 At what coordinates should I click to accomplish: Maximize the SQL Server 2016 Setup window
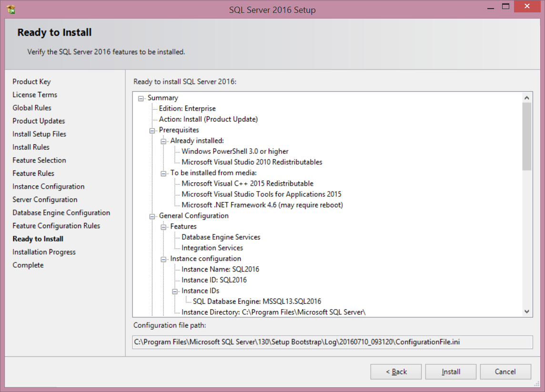[x=506, y=7]
